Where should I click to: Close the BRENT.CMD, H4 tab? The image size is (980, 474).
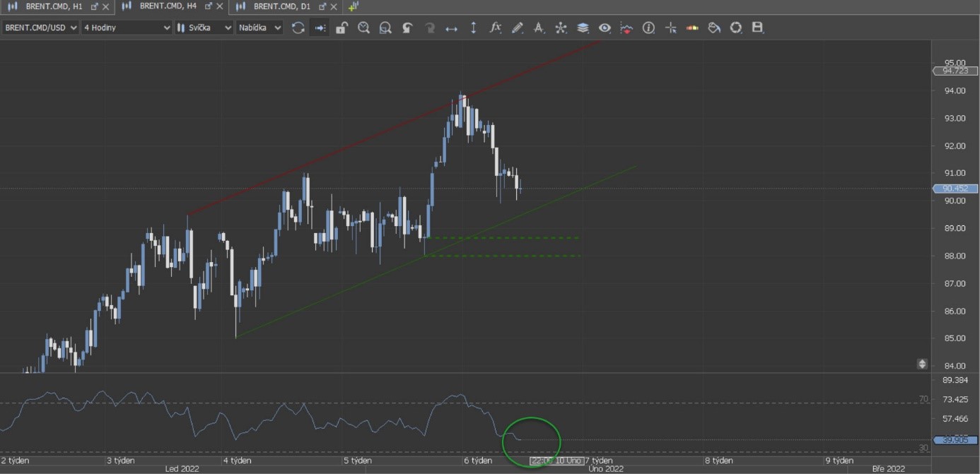tap(221, 6)
